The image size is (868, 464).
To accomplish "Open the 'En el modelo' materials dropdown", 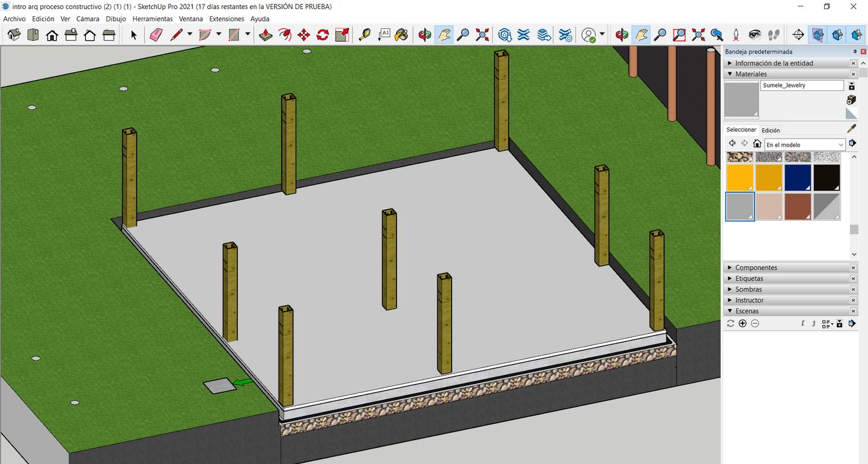I will click(805, 145).
